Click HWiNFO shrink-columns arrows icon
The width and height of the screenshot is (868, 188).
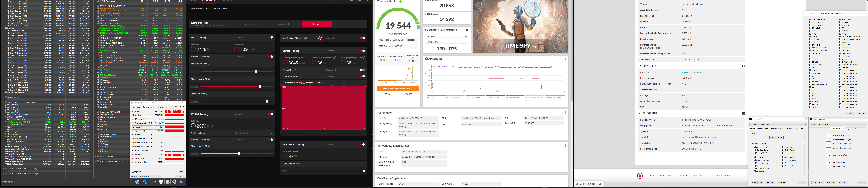pyautogui.click(x=11, y=182)
